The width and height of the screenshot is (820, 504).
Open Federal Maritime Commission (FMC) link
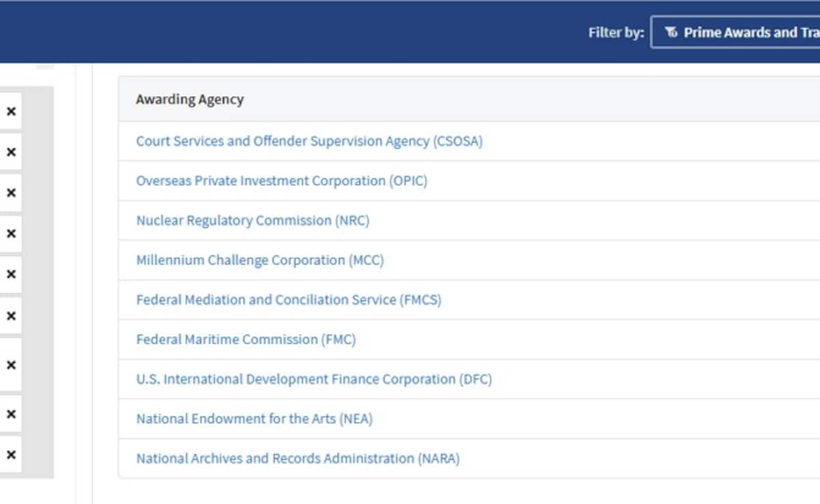(246, 339)
